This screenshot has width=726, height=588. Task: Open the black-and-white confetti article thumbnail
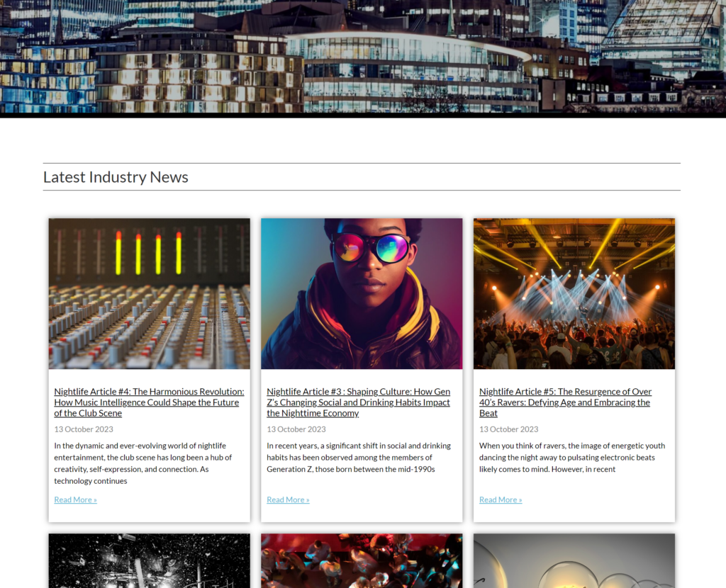pos(149,560)
